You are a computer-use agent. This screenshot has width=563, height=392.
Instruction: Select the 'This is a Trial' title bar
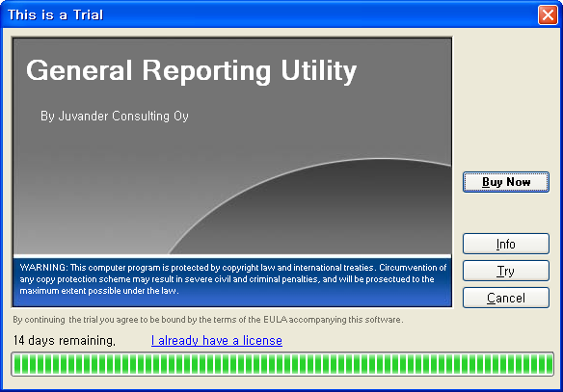[x=269, y=14]
